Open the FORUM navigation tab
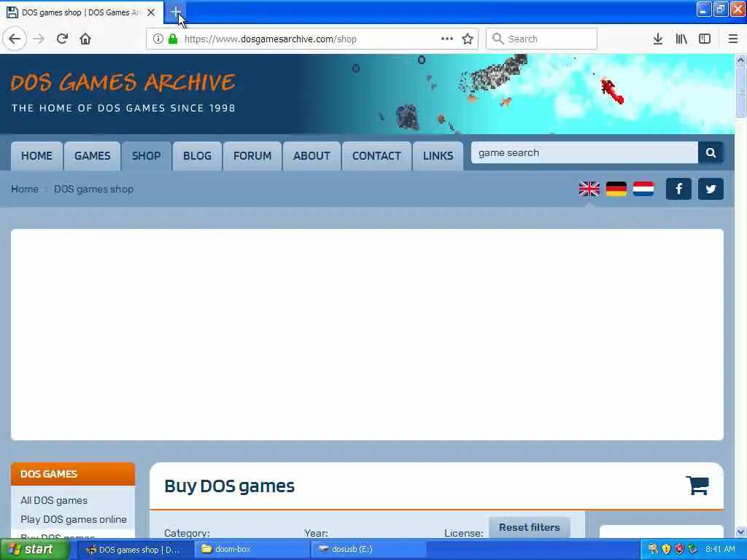This screenshot has height=560, width=747. click(252, 156)
